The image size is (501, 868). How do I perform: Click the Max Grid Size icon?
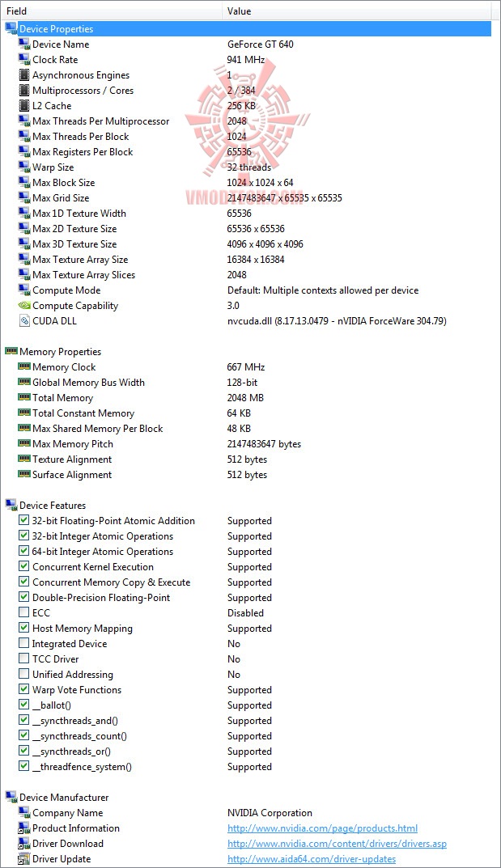[x=23, y=197]
